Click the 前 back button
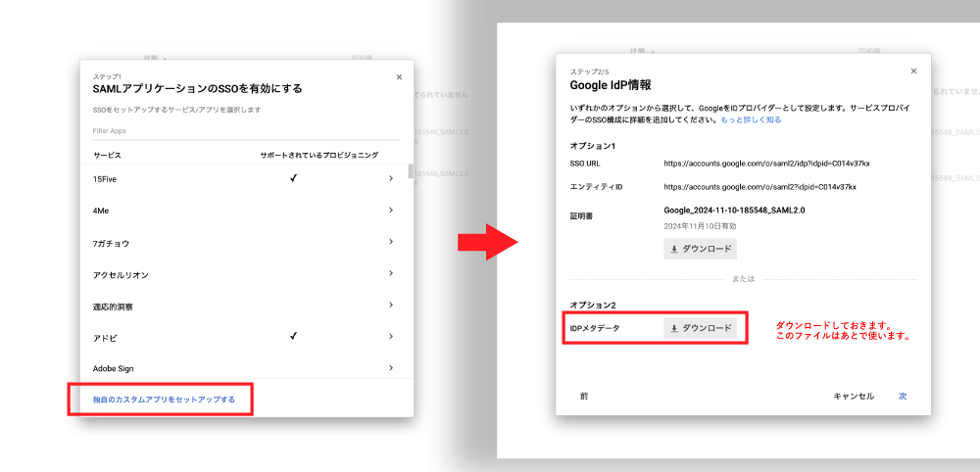Image resolution: width=980 pixels, height=472 pixels. (584, 397)
